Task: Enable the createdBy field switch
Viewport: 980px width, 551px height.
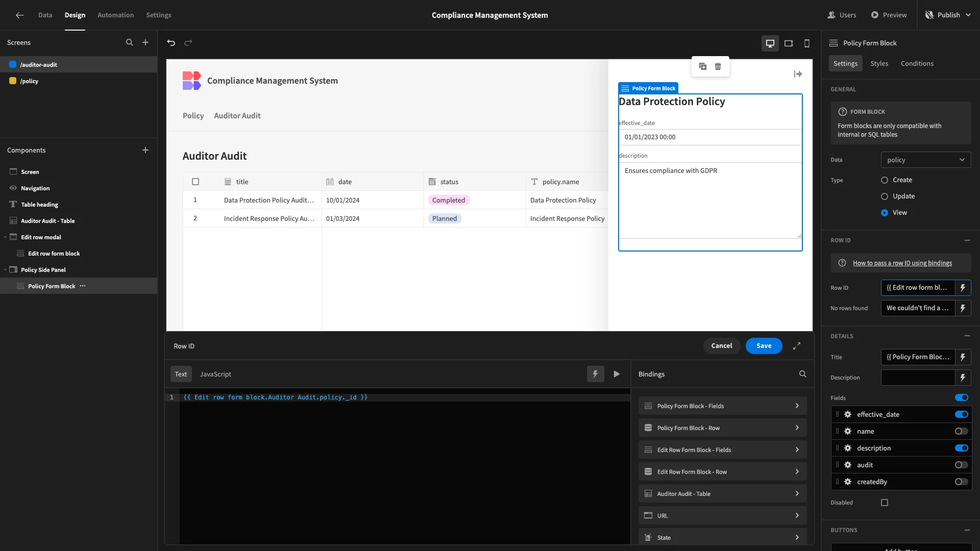Action: coord(962,482)
